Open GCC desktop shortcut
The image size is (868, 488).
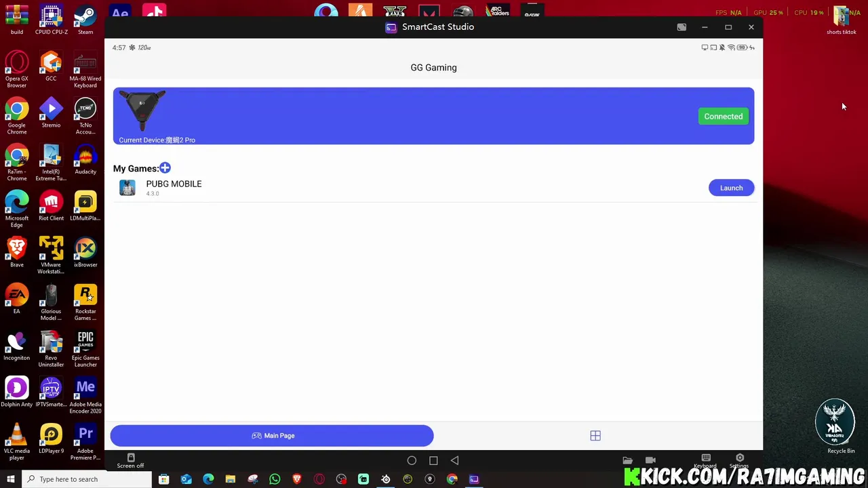click(51, 66)
